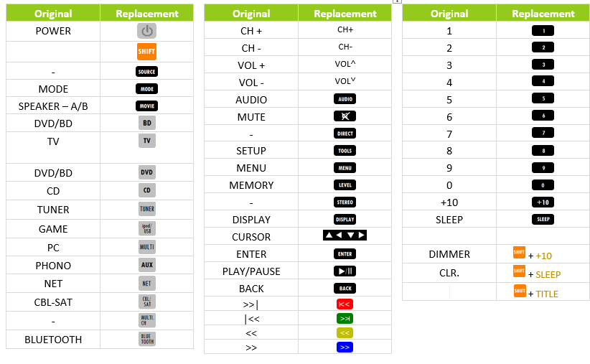The width and height of the screenshot is (590, 364).
Task: Click the gray TUNER button icon
Action: [x=146, y=209]
